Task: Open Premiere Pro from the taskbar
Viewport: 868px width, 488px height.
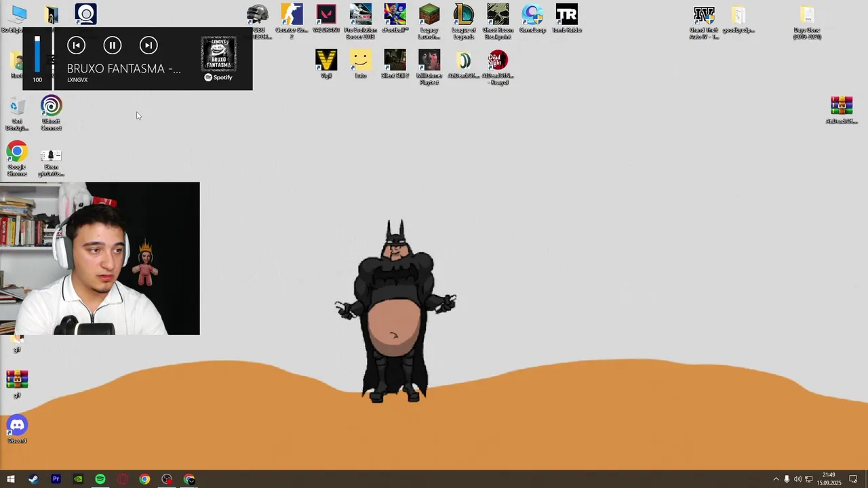Action: [x=56, y=479]
